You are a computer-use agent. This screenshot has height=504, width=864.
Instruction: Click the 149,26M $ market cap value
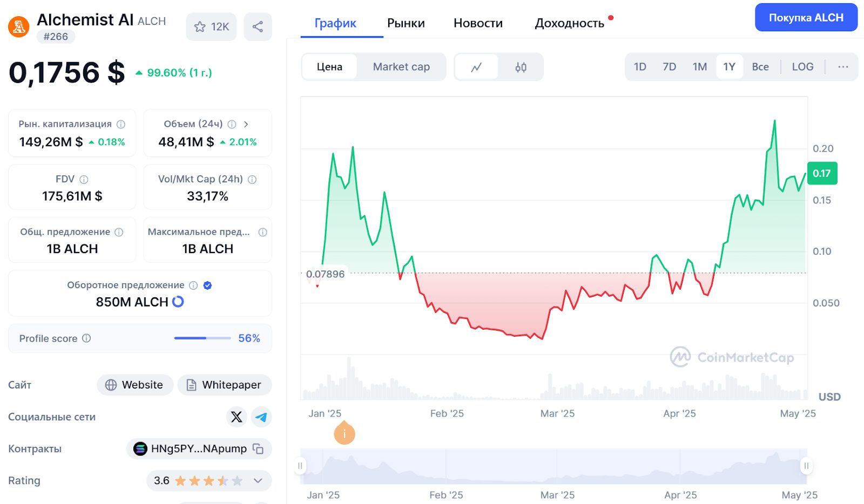coord(51,142)
